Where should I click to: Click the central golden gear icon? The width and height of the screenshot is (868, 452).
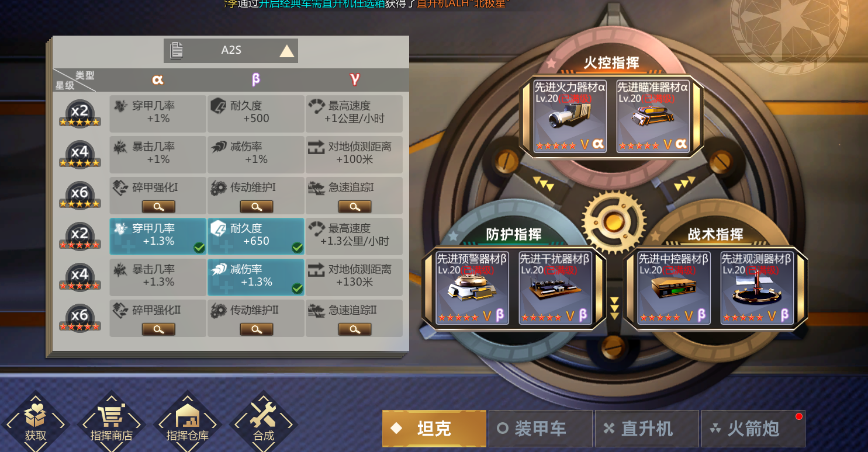(614, 221)
